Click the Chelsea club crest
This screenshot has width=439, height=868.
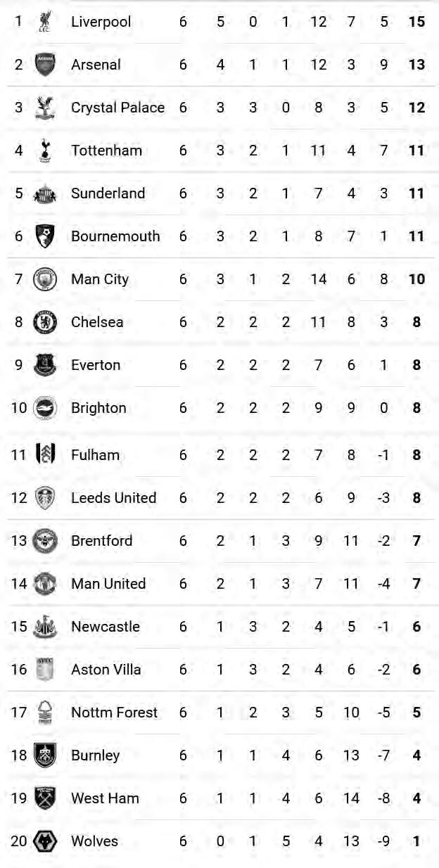coord(45,322)
